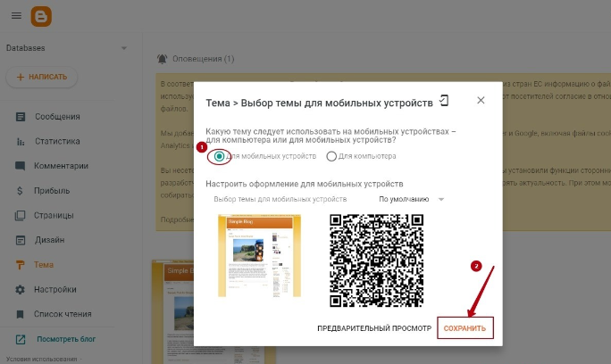611x364 pixels.
Task: Click the mobile device icon in dialog title
Action: coord(444,101)
